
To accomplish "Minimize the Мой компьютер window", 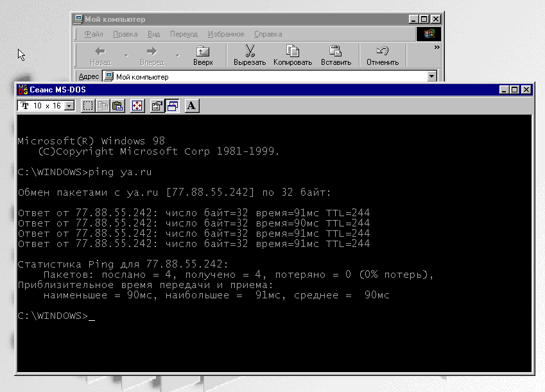I will 413,19.
